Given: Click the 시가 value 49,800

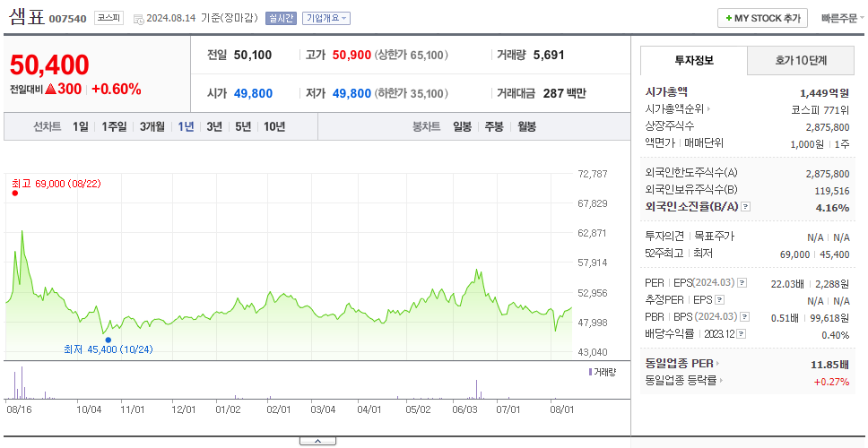Looking at the screenshot, I should [x=253, y=93].
